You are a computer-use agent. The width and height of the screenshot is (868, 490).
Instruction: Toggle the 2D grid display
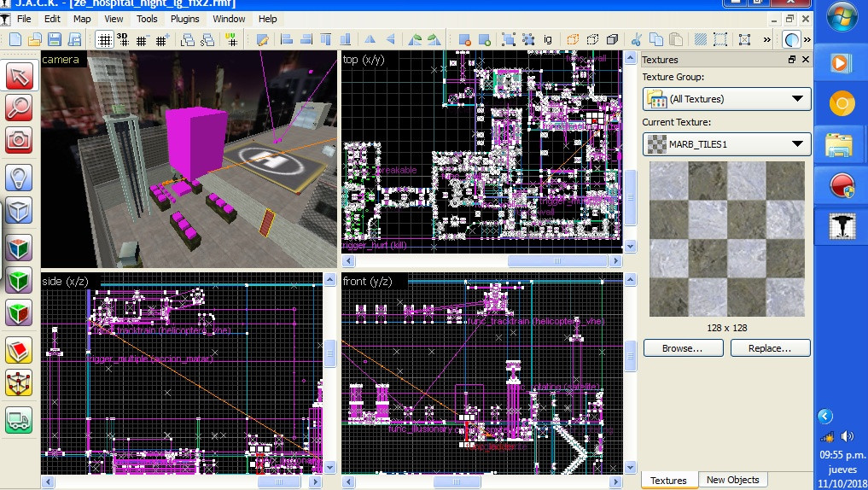[104, 40]
